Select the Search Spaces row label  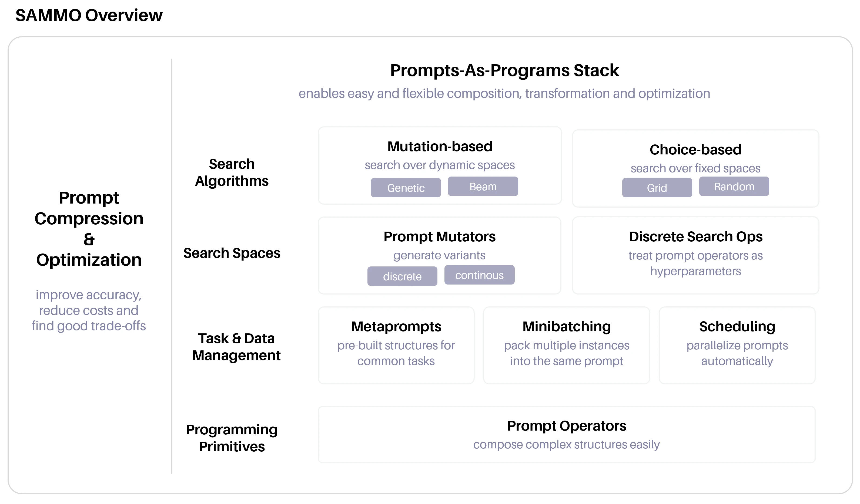pos(232,253)
